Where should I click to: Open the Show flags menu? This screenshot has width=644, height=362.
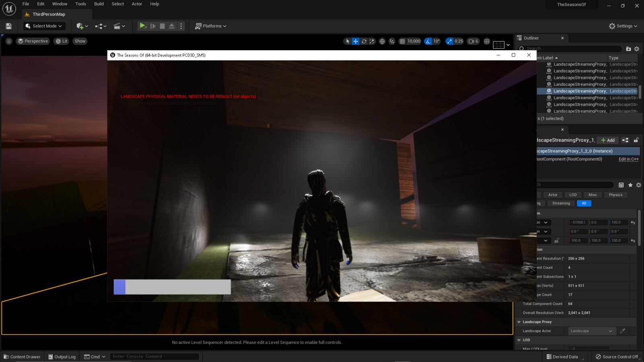pyautogui.click(x=80, y=41)
